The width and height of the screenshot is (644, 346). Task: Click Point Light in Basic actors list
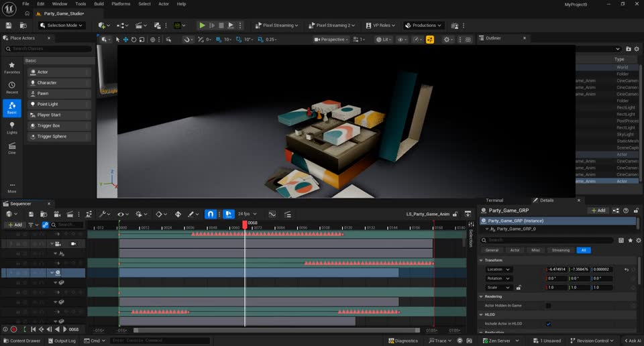click(59, 104)
